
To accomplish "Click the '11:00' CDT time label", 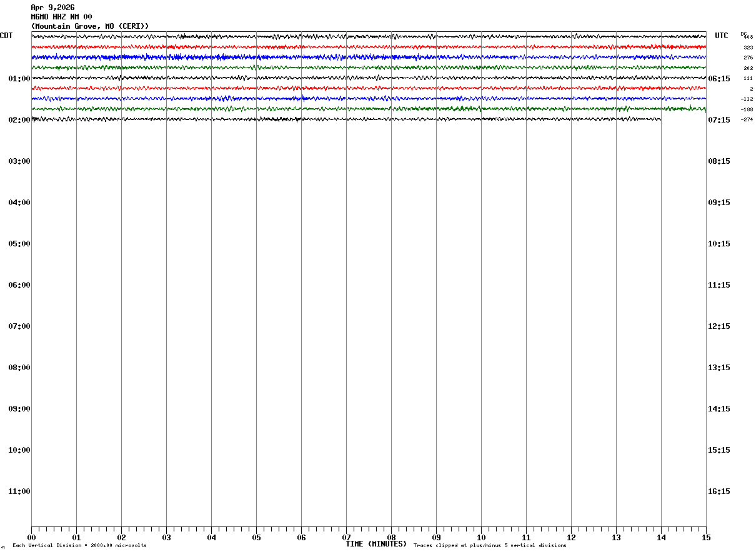I will click(19, 491).
